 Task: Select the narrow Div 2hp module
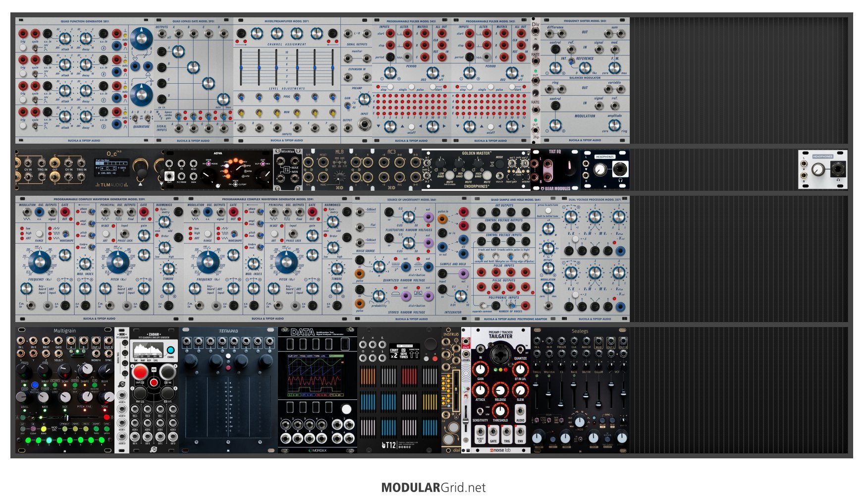coord(536,81)
